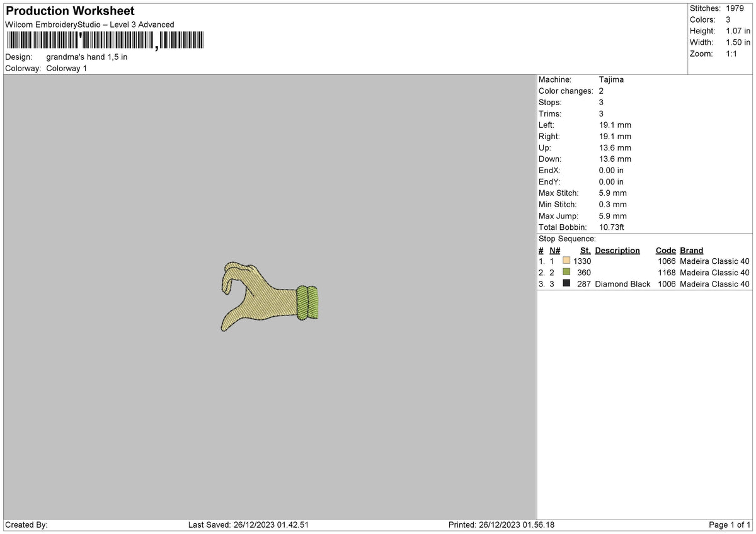Screen dimensions: 756x534
Task: Click the 'Code' column header
Action: (665, 250)
